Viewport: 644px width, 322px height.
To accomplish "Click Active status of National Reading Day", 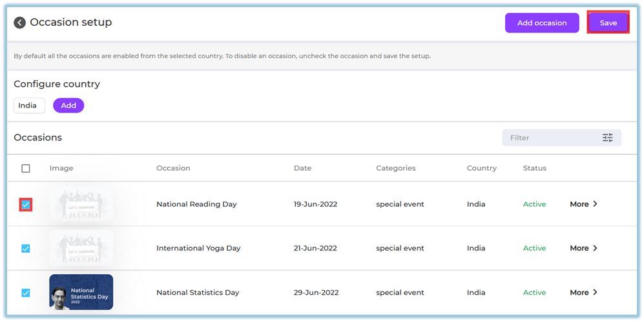I will click(x=534, y=204).
